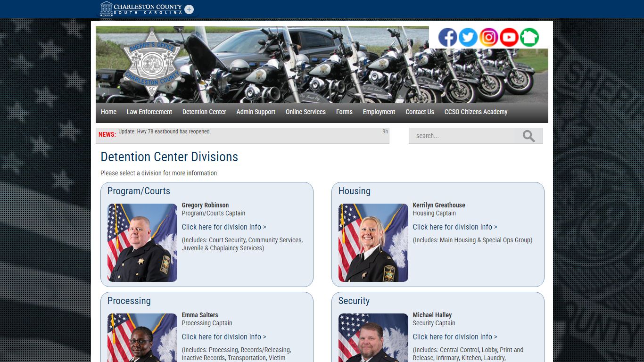Click the Detention Center Divisions page title
The height and width of the screenshot is (362, 644).
169,156
